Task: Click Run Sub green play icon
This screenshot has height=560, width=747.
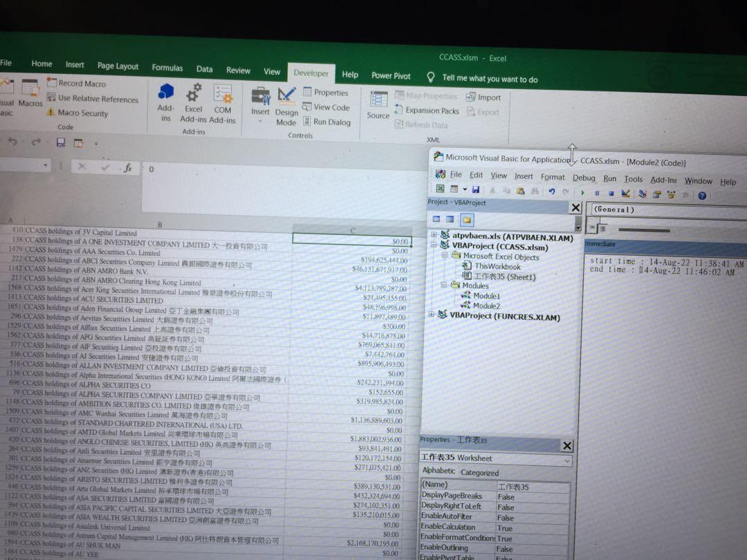Action: click(582, 192)
